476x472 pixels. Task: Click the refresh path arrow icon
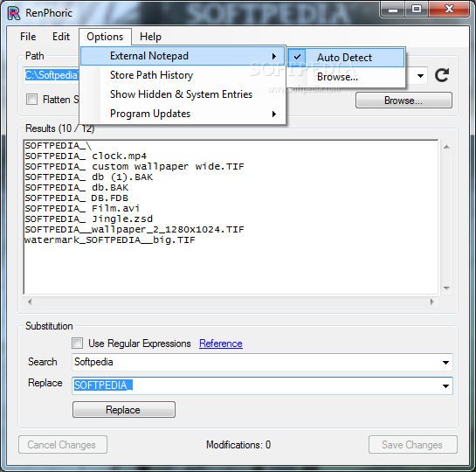pyautogui.click(x=441, y=75)
